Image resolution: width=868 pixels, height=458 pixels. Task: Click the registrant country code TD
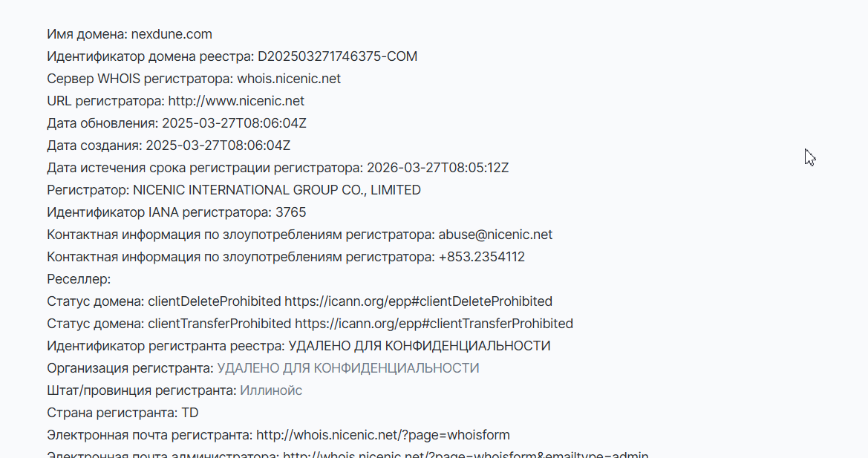[x=190, y=413]
